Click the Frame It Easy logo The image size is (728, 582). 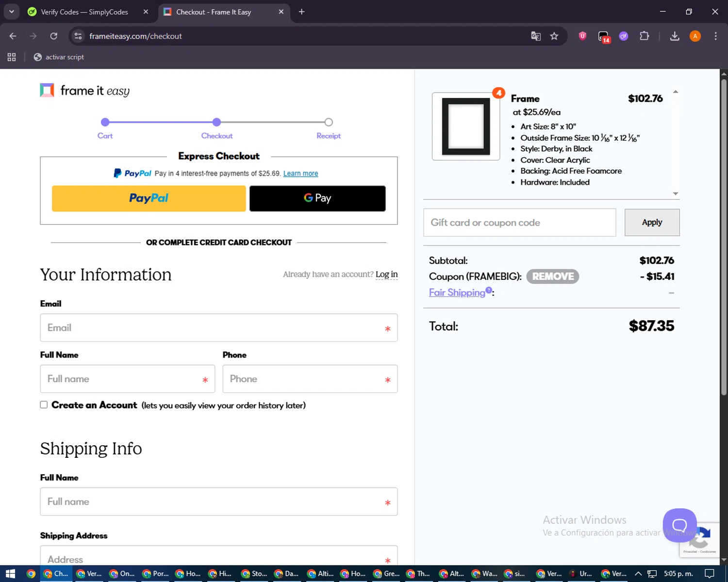(85, 91)
